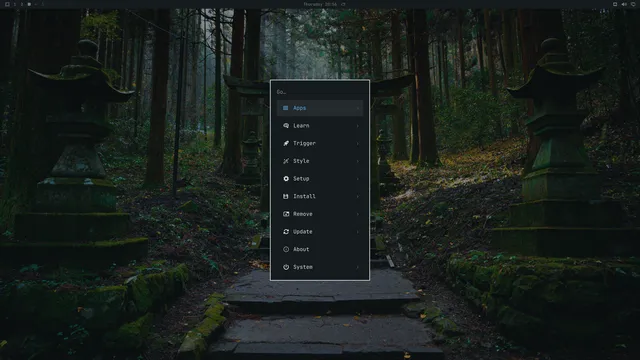640x360 pixels.
Task: Click the Learn chat-bubble icon
Action: point(286,126)
